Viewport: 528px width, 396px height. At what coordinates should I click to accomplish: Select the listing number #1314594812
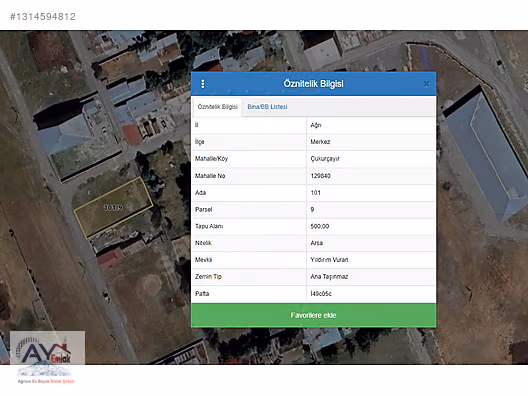click(43, 16)
